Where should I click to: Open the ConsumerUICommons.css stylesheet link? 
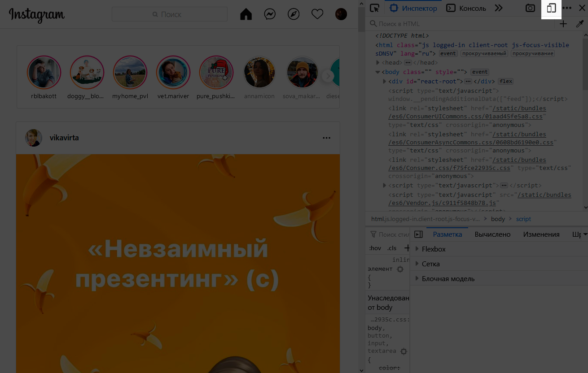[x=467, y=113]
